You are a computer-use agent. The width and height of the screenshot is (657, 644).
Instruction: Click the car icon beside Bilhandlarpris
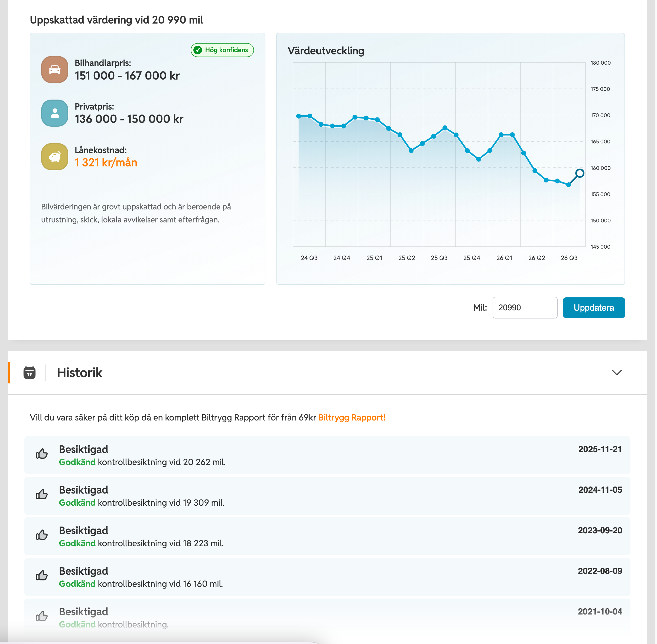[x=54, y=69]
